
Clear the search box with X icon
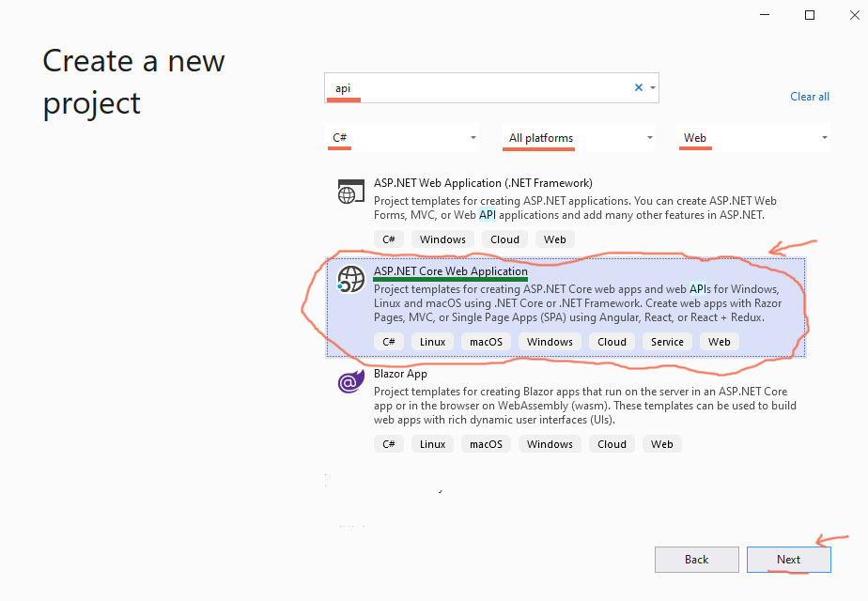click(x=638, y=87)
